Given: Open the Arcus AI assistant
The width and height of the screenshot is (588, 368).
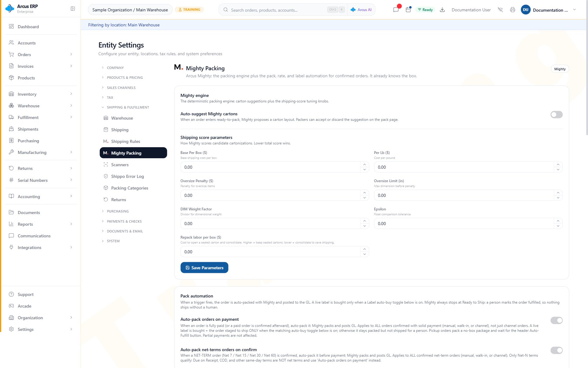Looking at the screenshot, I should (361, 10).
